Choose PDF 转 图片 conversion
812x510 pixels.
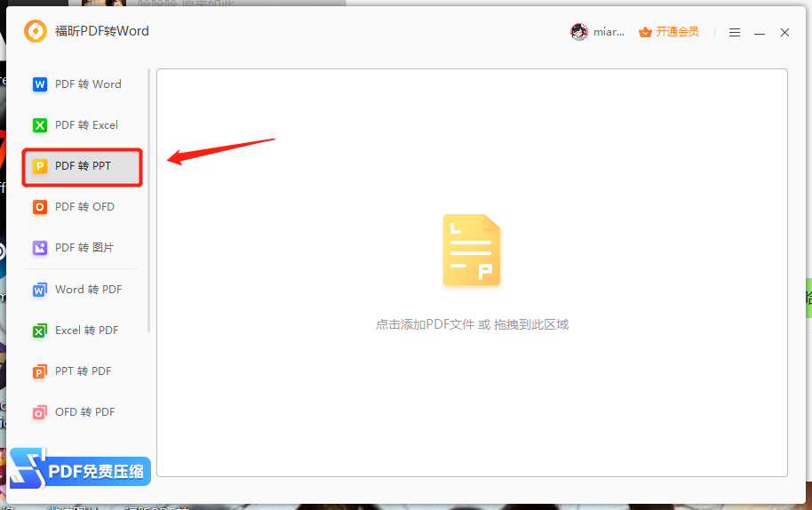tap(82, 248)
